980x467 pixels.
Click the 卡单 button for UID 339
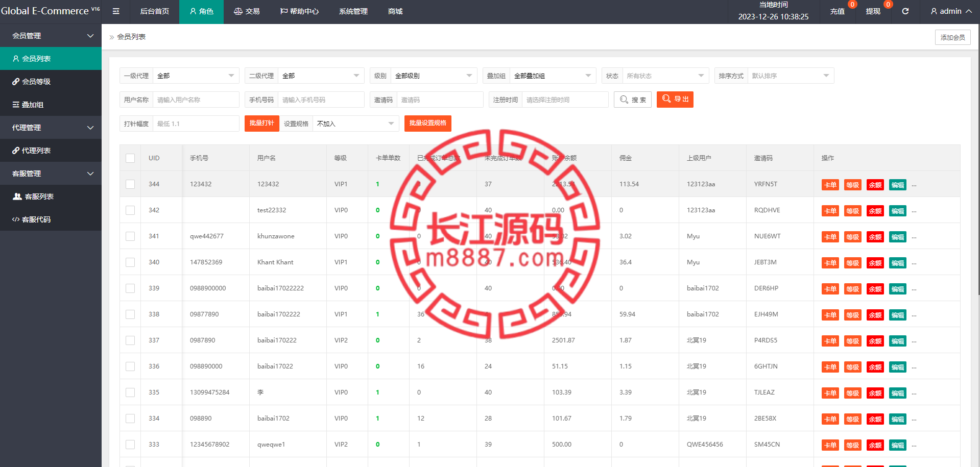click(830, 289)
